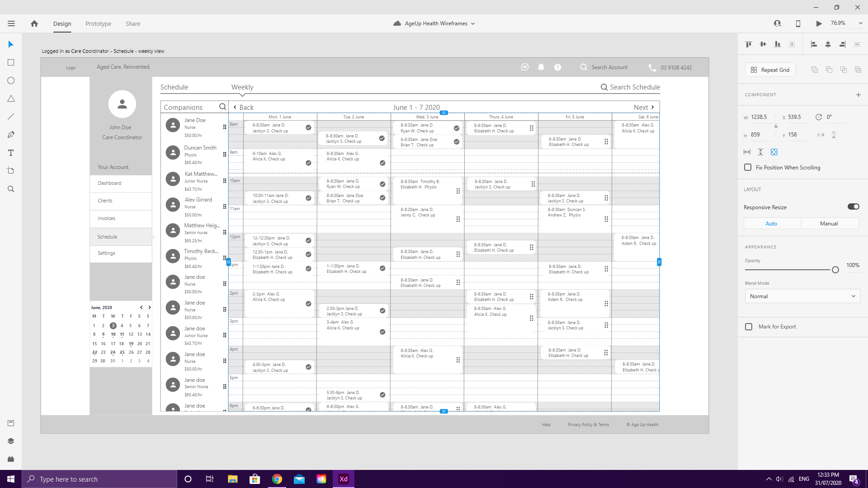Viewport: 868px width, 488px height.
Task: Select Manual responsive resize option
Action: point(829,223)
